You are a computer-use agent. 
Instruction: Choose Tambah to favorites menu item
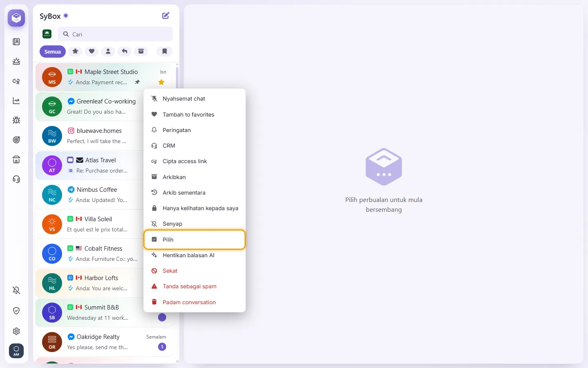(195, 114)
